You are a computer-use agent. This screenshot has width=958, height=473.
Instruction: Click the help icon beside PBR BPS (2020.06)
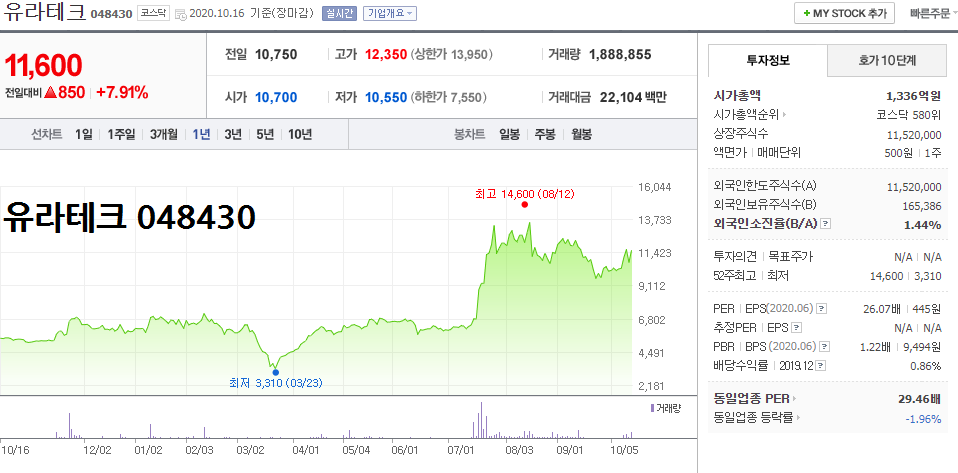tap(825, 347)
